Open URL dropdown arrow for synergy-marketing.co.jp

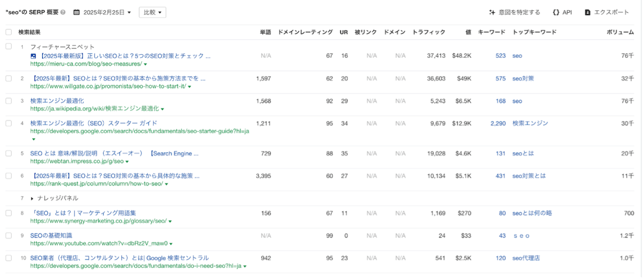coord(170,222)
